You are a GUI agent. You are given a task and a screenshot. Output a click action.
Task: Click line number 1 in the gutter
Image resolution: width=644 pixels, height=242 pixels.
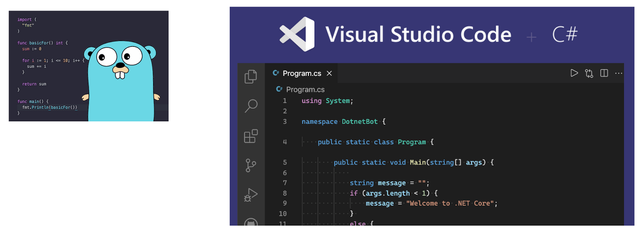point(285,101)
